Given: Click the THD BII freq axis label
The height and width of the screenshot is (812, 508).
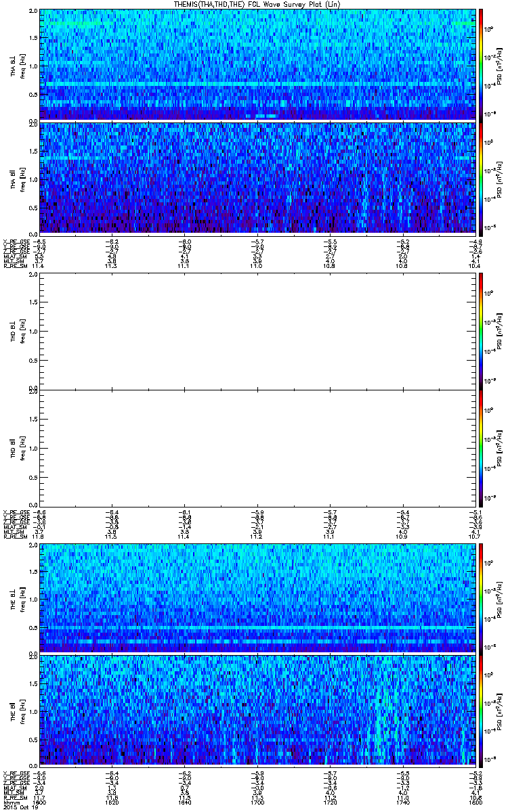Looking at the screenshot, I should 18,448.
